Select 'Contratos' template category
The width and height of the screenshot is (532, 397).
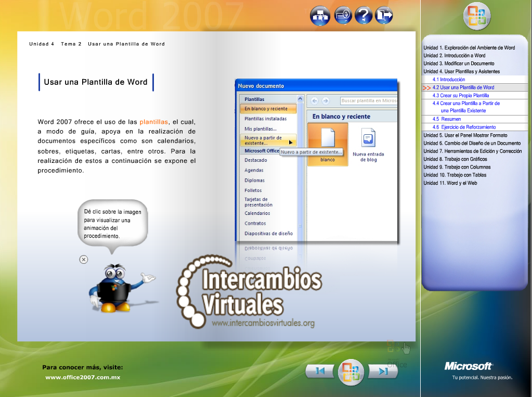[255, 223]
